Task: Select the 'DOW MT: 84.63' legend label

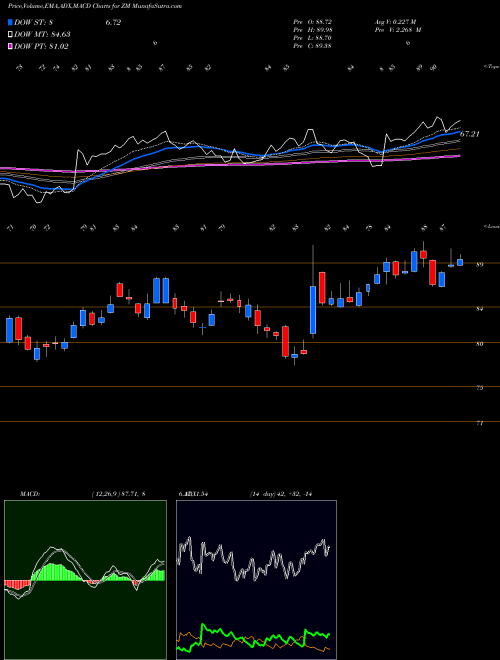Action: [x=42, y=35]
